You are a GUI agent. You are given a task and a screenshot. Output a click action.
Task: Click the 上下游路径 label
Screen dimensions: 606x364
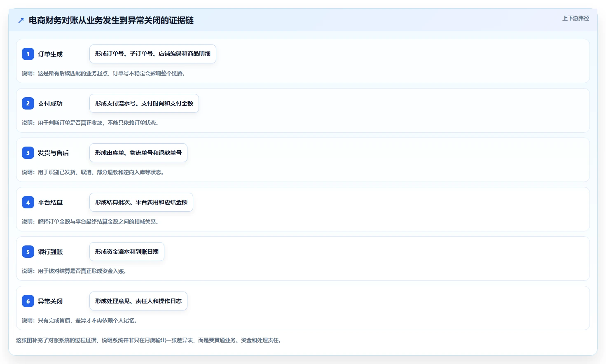pyautogui.click(x=576, y=18)
